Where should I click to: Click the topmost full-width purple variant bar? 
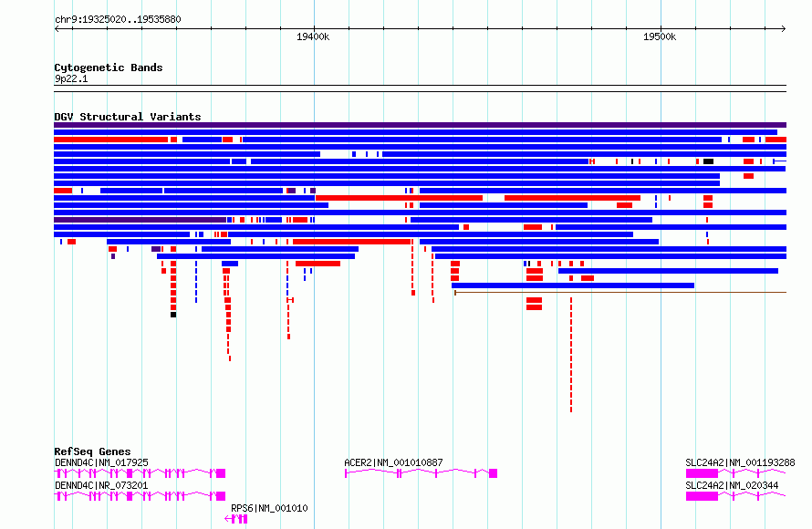(x=420, y=125)
